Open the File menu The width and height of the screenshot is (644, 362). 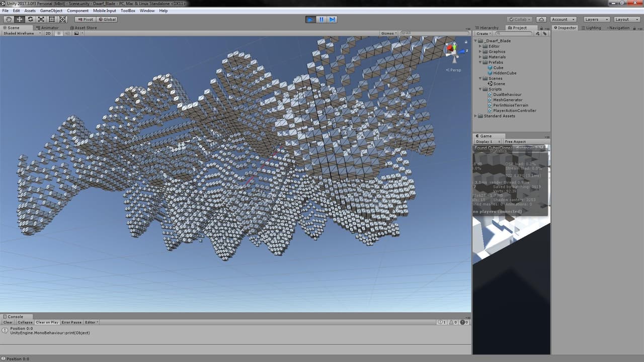pyautogui.click(x=6, y=11)
